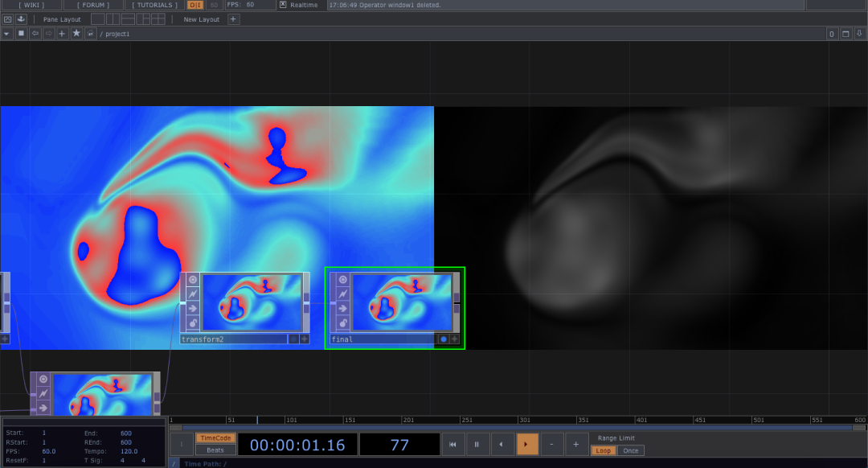Switch range limit to Once
The image size is (868, 468).
[x=631, y=450]
